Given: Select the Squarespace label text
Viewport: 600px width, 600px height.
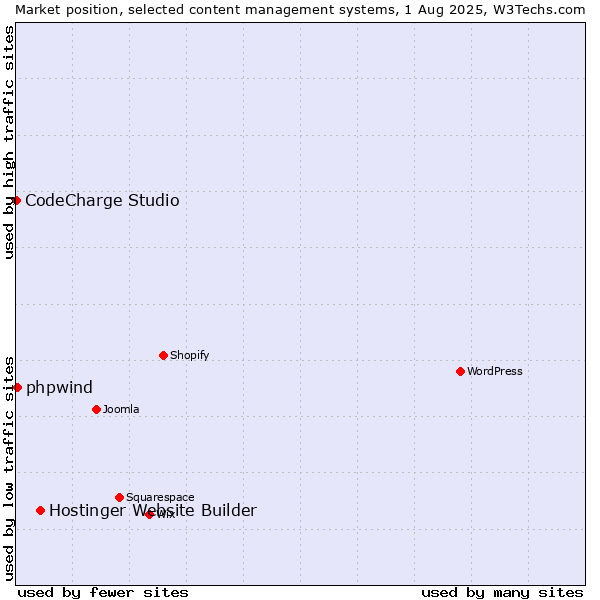Looking at the screenshot, I should pos(160,497).
